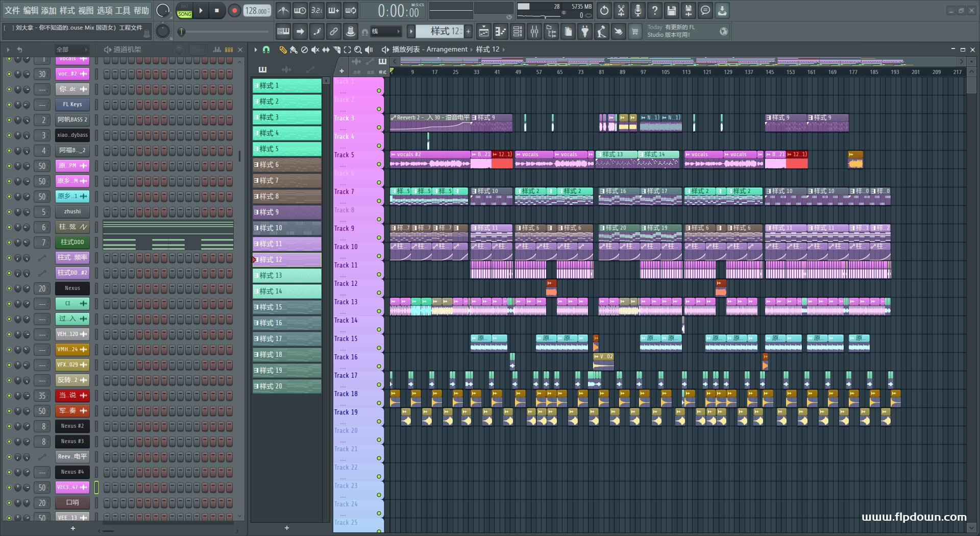Click the microphone one-click recording icon
980x536 pixels.
[x=638, y=10]
